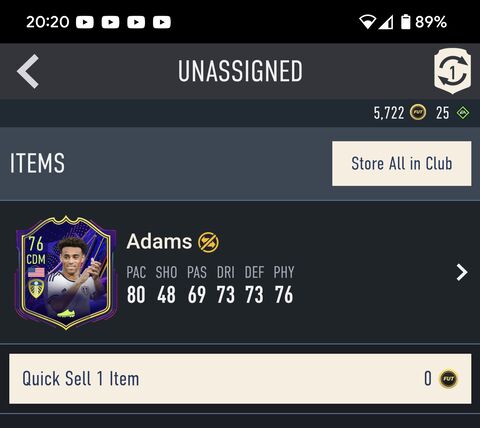The height and width of the screenshot is (428, 480).
Task: Click the Quick Sell 1 Item button
Action: pyautogui.click(x=240, y=379)
